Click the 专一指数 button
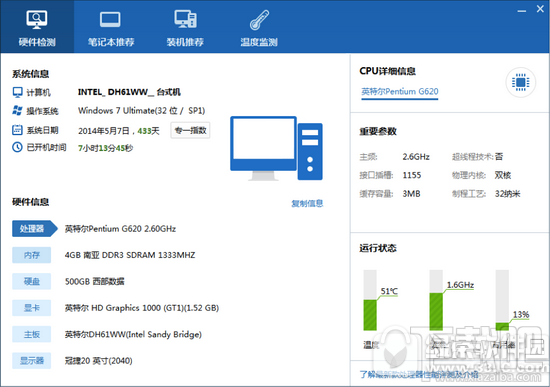This screenshot has height=387, width=550. click(x=190, y=131)
